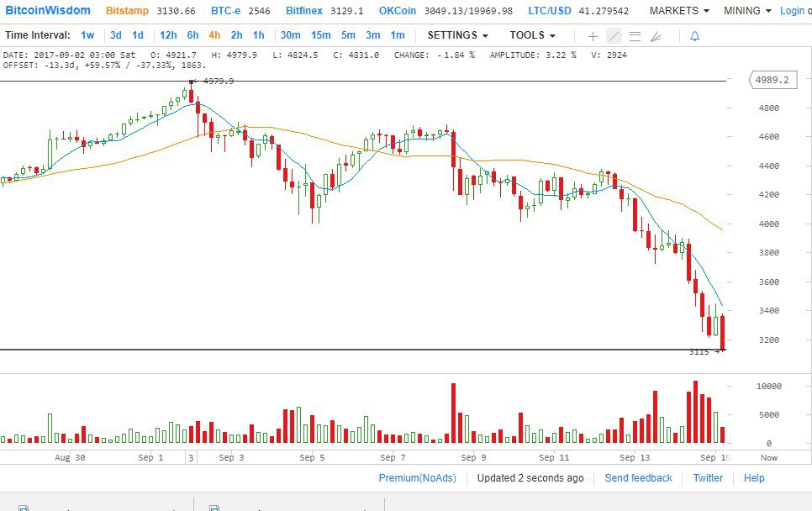Open OKCoin market chart
Screen dimensions: 812x511
click(x=398, y=11)
